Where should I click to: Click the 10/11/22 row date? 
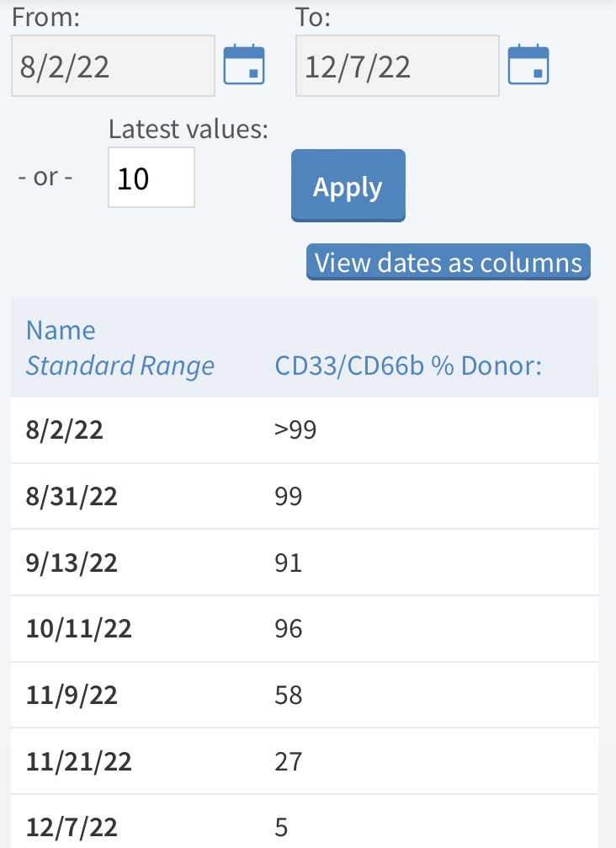(x=78, y=629)
